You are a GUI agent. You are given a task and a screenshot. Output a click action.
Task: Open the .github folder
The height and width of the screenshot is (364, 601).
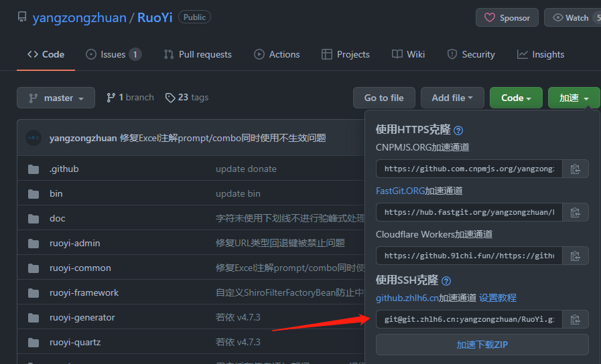click(64, 169)
